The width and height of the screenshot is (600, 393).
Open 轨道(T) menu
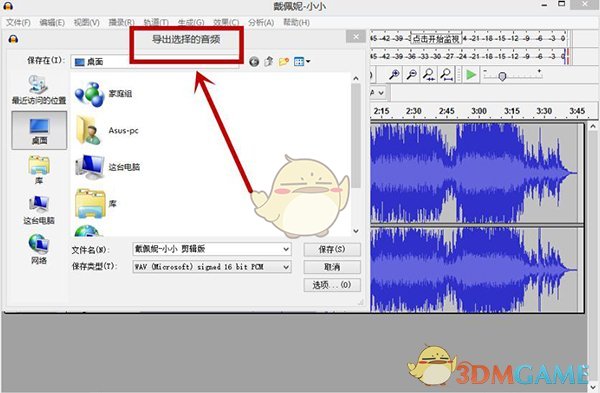tap(156, 23)
